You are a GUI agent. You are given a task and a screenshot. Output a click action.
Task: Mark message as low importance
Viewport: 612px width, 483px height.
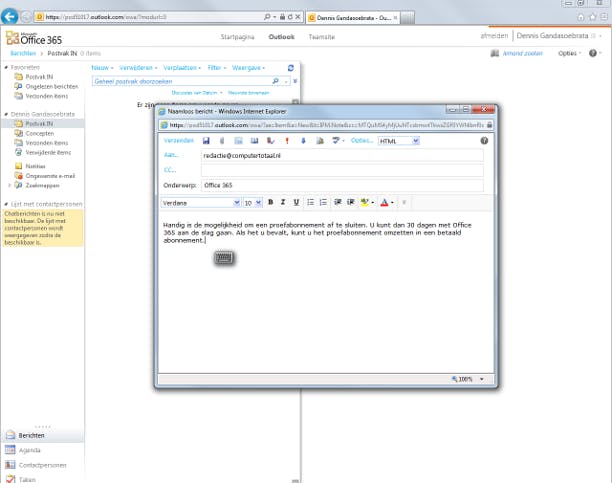[303, 141]
